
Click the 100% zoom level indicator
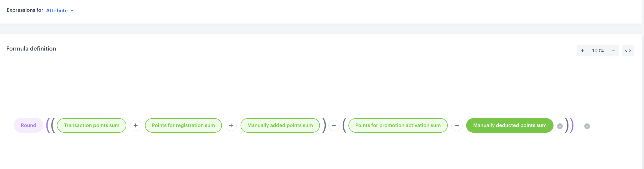point(598,50)
